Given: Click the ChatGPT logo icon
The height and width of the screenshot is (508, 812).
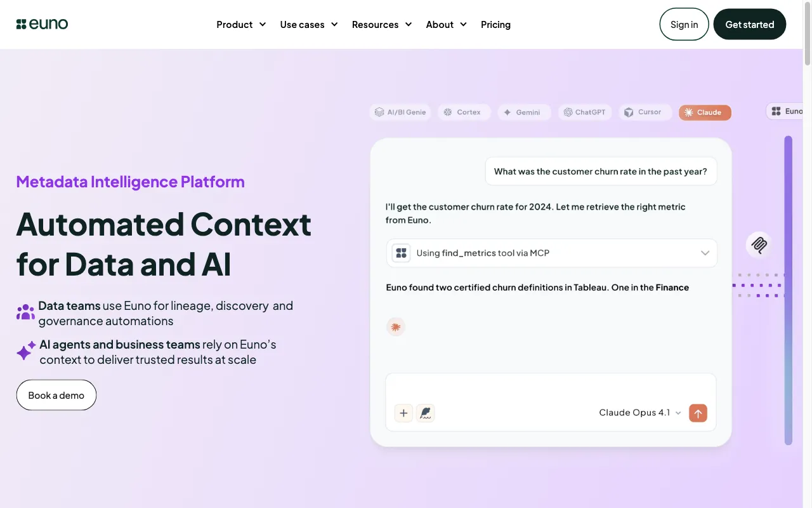Looking at the screenshot, I should point(568,112).
